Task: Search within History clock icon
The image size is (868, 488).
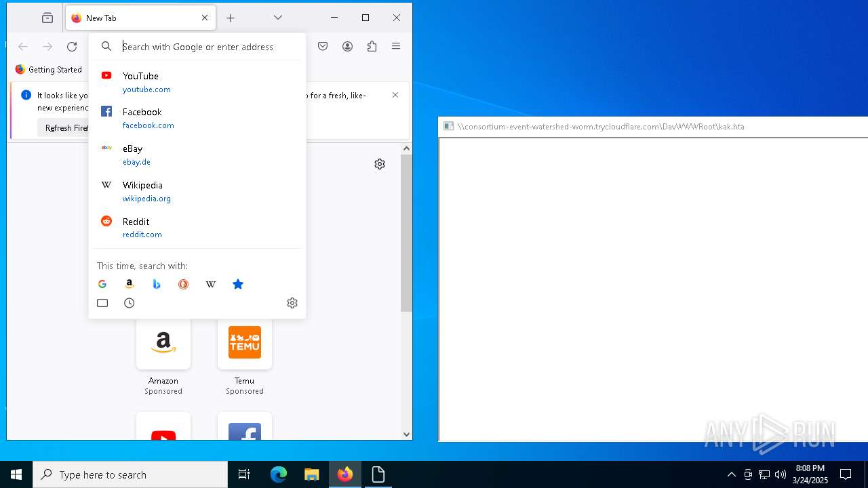Action: pyautogui.click(x=130, y=303)
